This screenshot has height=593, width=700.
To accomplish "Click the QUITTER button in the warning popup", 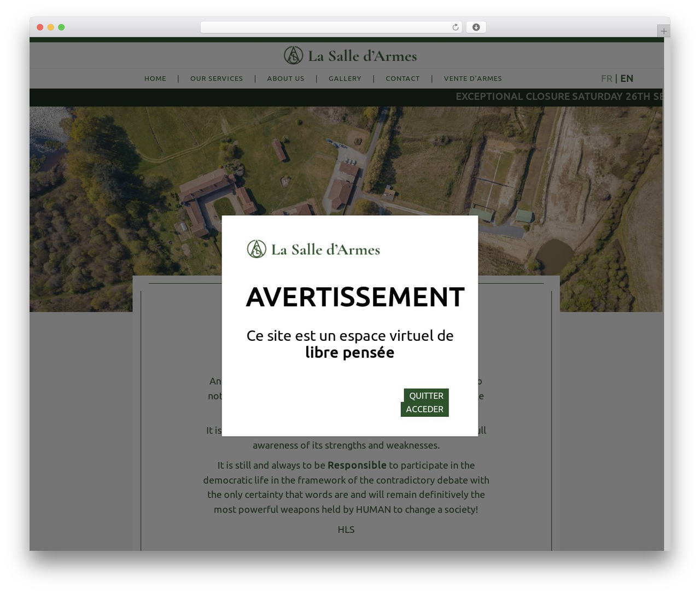I will (x=426, y=396).
